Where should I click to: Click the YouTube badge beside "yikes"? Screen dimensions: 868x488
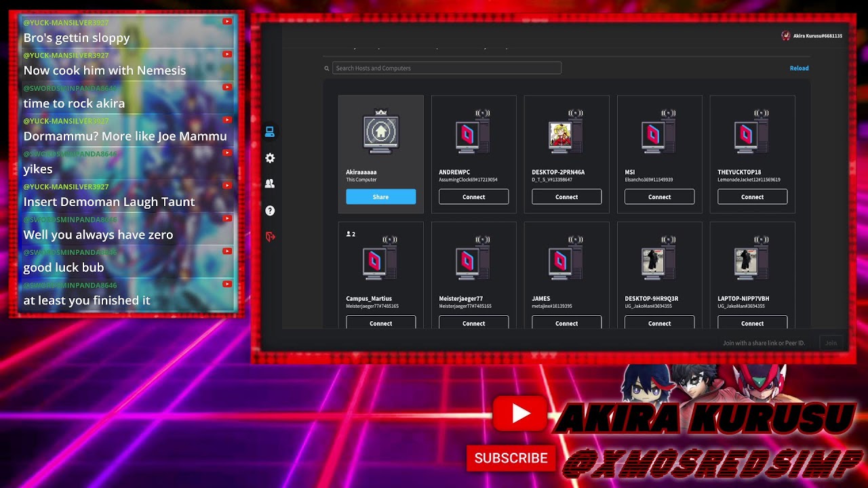[x=227, y=153]
